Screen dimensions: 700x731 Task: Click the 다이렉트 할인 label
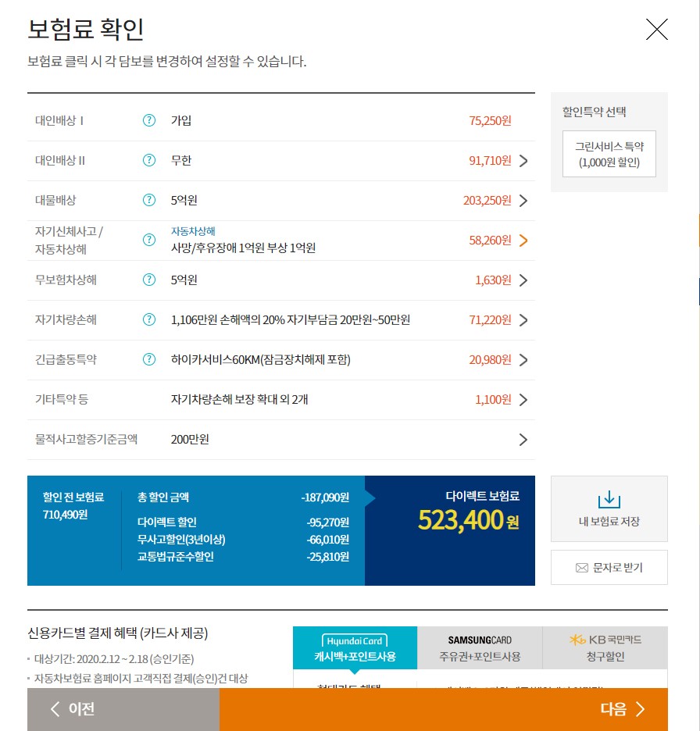[x=166, y=522]
